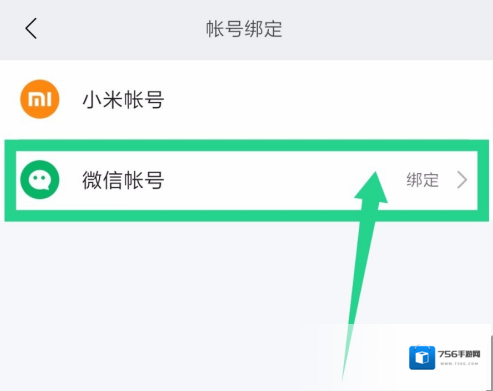Click the 帐号绑定 page title
This screenshot has width=493, height=391.
pos(244,29)
